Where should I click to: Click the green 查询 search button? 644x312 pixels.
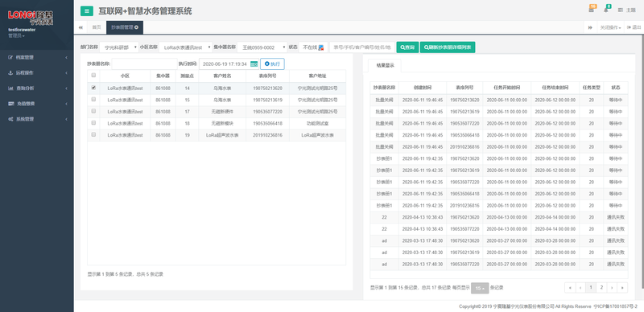407,47
